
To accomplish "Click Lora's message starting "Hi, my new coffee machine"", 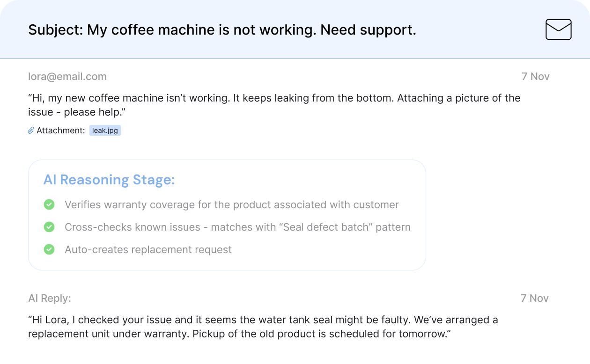I will coord(274,98).
